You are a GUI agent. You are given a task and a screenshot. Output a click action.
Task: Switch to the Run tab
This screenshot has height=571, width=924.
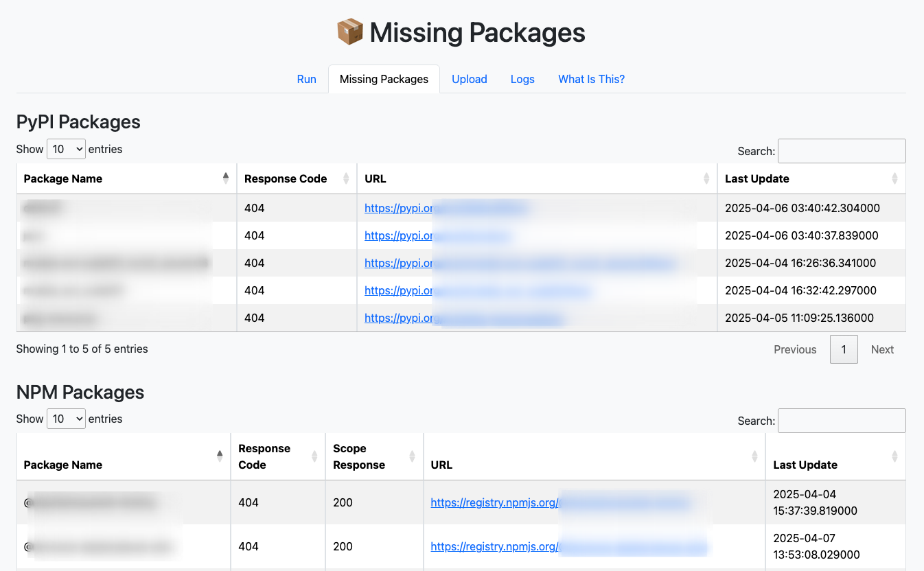306,79
